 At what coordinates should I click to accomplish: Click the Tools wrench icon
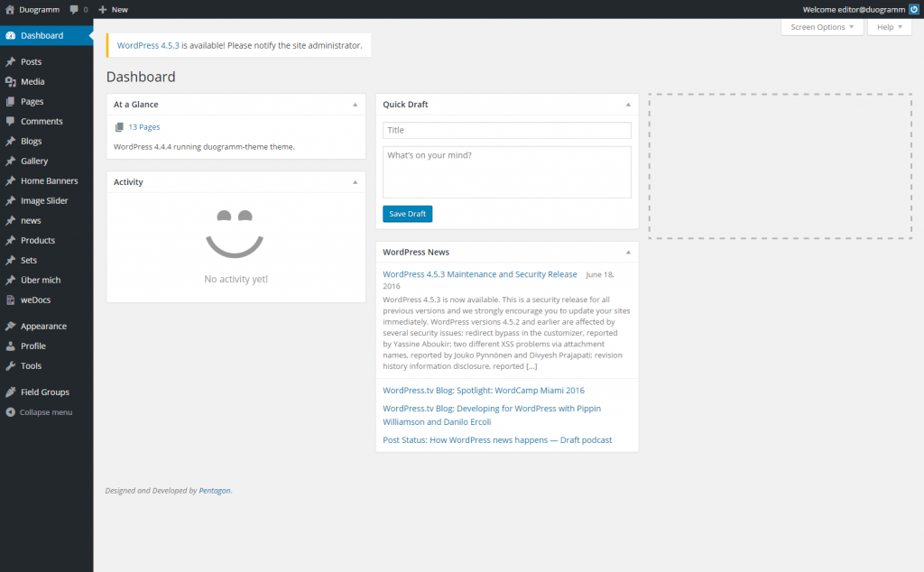[10, 365]
